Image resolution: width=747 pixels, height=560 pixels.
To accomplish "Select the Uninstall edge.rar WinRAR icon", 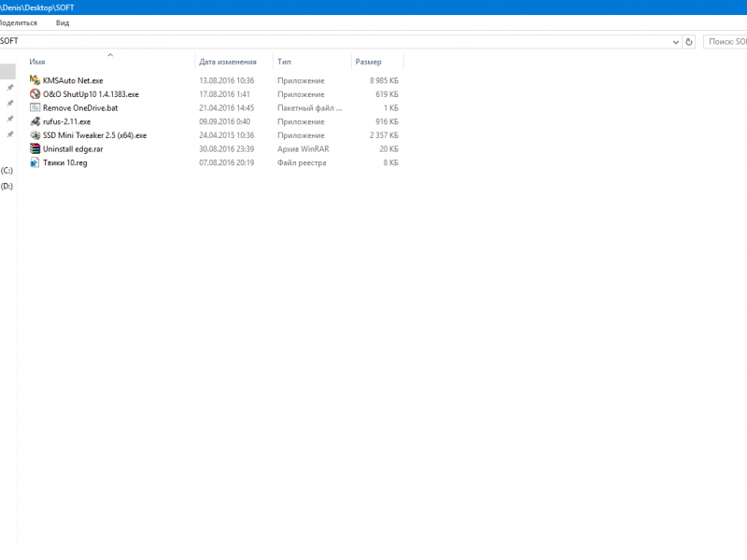I will click(35, 148).
